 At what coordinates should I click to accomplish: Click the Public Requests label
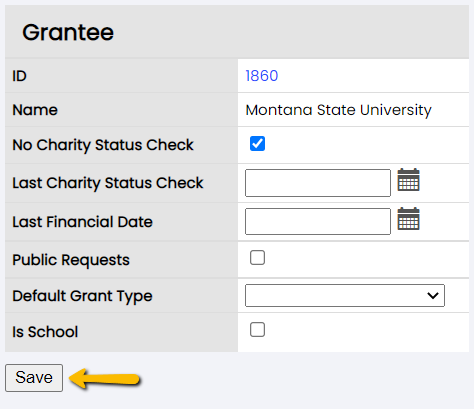[71, 260]
